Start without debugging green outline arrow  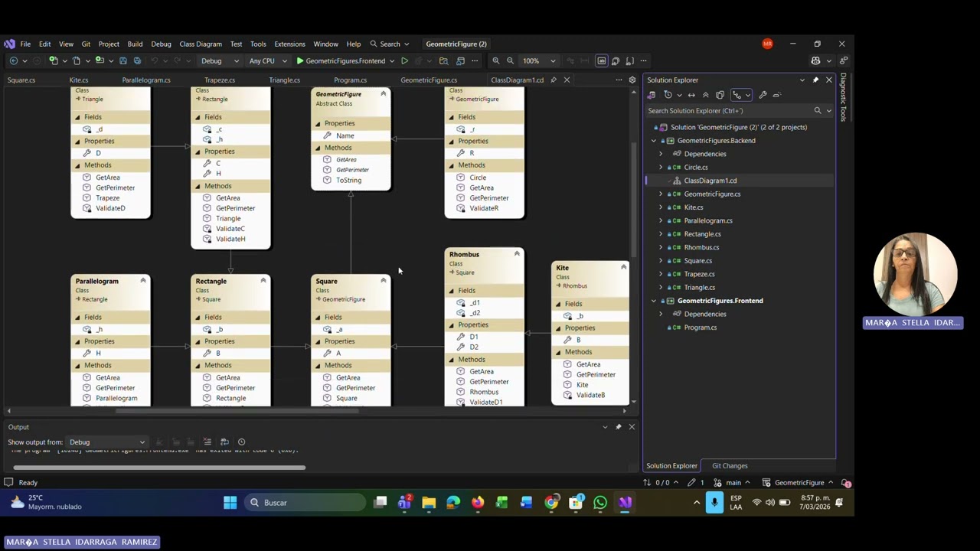(404, 60)
